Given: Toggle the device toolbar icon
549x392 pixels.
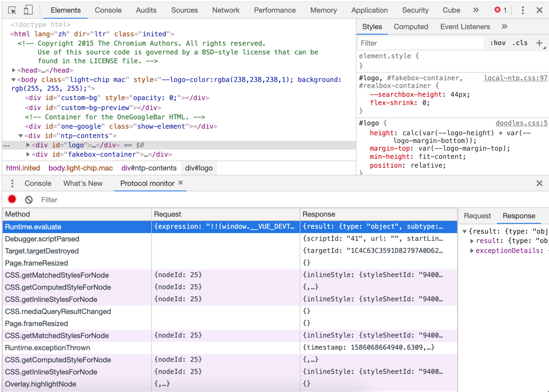Looking at the screenshot, I should coord(28,10).
